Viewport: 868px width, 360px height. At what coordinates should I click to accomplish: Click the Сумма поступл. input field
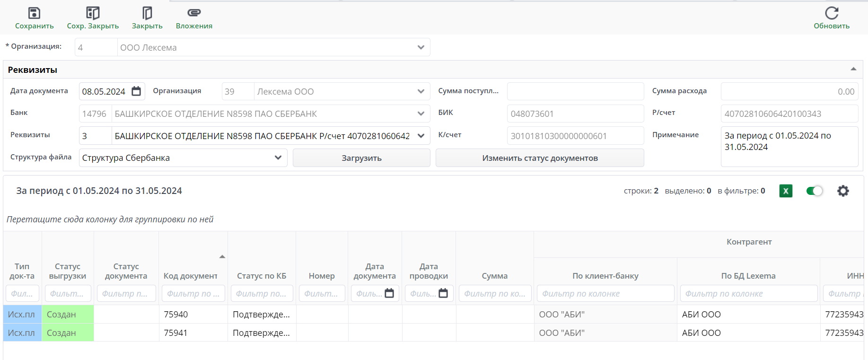point(575,91)
